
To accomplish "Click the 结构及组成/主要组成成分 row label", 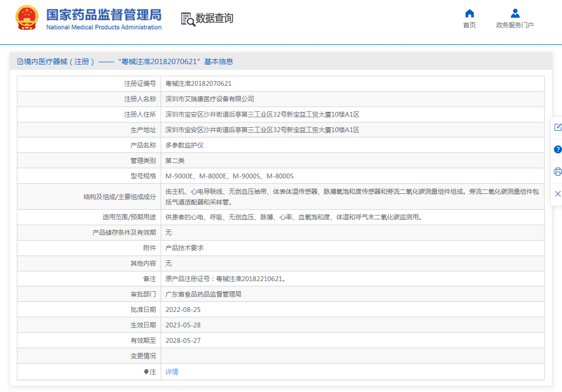I will tap(120, 197).
